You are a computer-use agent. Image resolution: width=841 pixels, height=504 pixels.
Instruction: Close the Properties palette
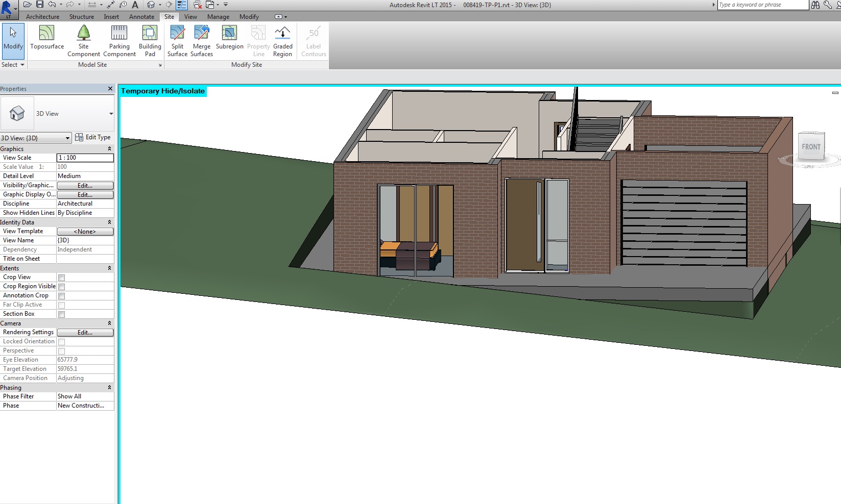(x=110, y=89)
